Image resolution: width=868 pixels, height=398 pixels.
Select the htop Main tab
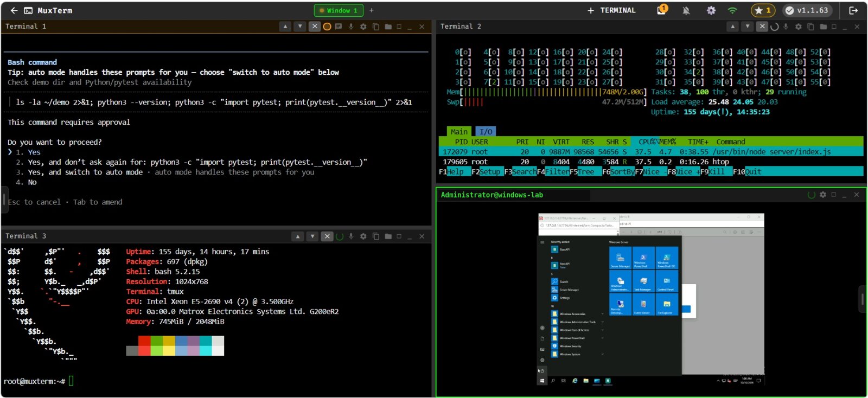(459, 132)
